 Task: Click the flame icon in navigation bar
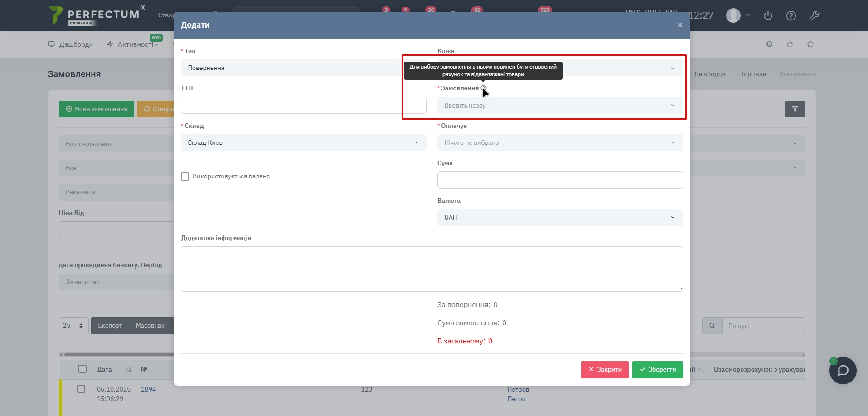click(790, 44)
